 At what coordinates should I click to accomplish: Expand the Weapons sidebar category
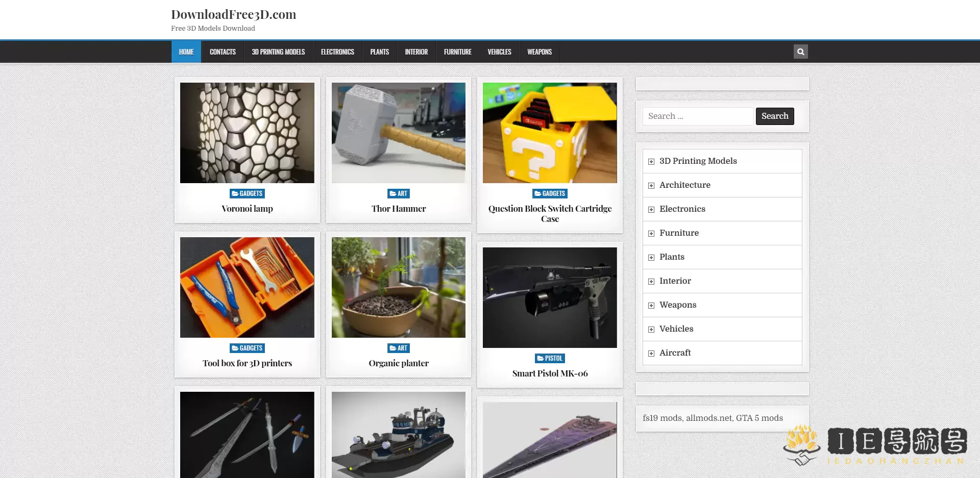click(x=651, y=306)
